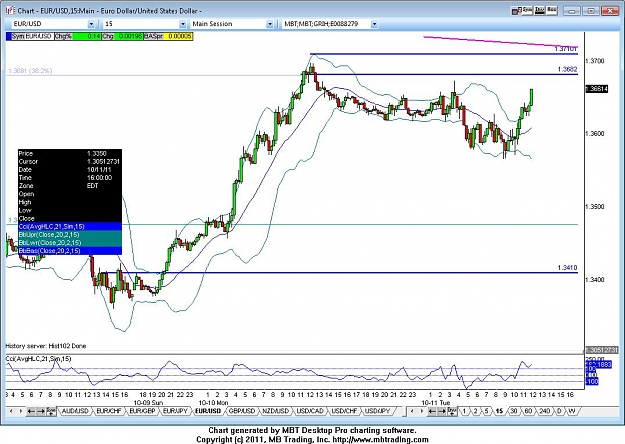Click the linked windows icon in title bar
Screen dimensions: 625x444
[516, 11]
